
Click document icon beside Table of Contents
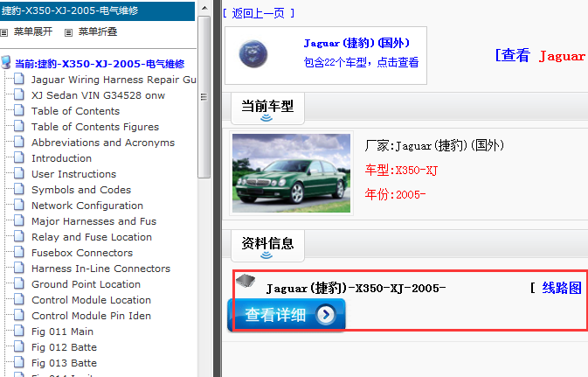tap(19, 111)
